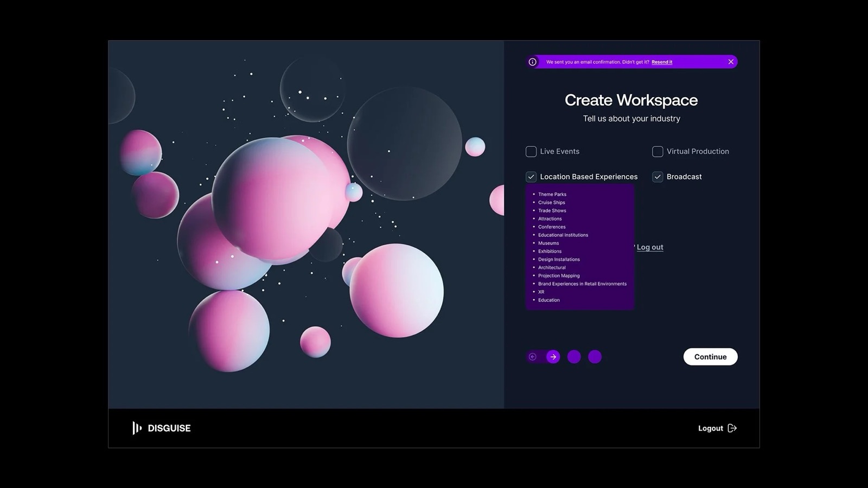Click the Design Installations list entry
868x488 pixels.
(x=559, y=259)
